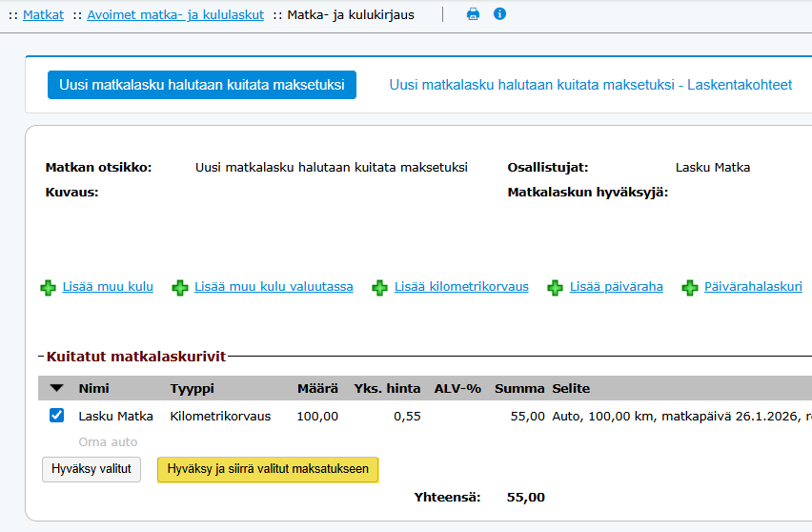This screenshot has width=812, height=532.
Task: Click Hyväksy ja siirrä valitut maksatukseen
Action: click(268, 469)
